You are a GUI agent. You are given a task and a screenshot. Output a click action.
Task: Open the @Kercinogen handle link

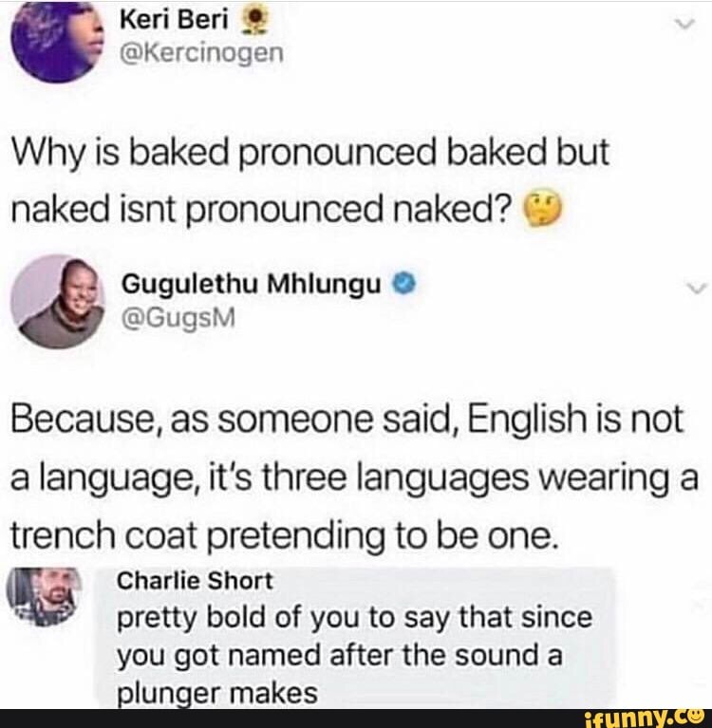click(x=201, y=53)
